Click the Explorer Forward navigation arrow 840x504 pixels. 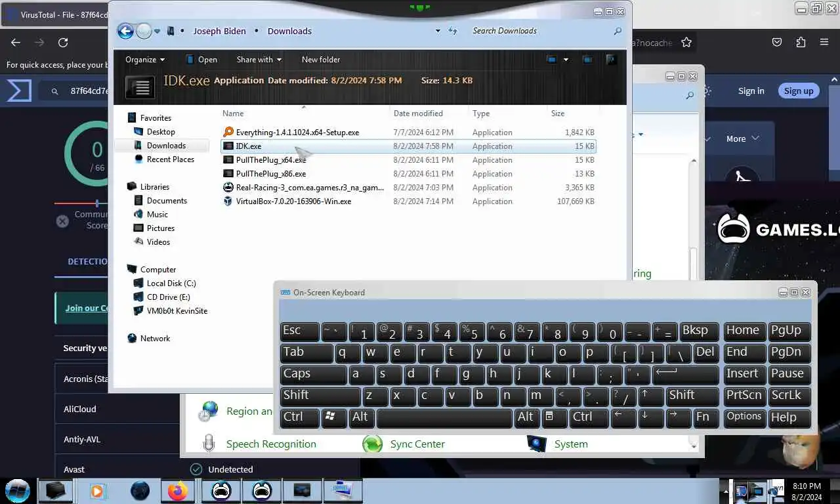[x=144, y=31]
